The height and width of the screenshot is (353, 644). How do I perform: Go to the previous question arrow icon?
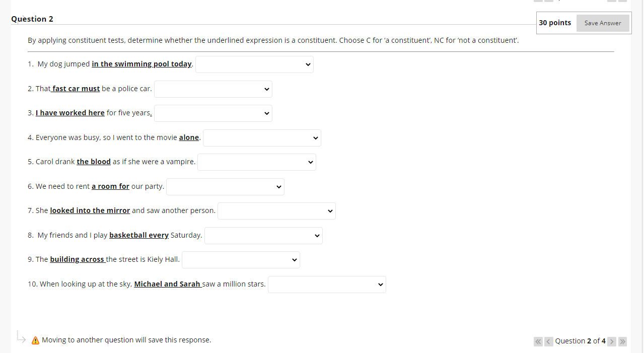pos(548,341)
